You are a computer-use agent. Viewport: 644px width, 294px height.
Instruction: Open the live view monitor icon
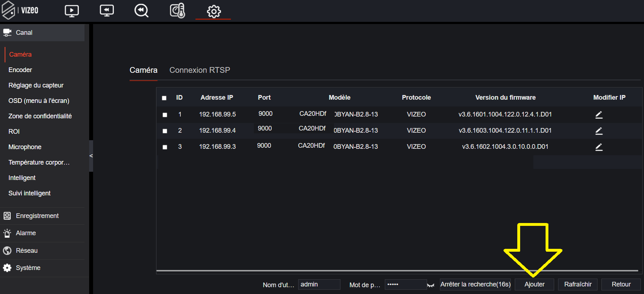coord(72,11)
